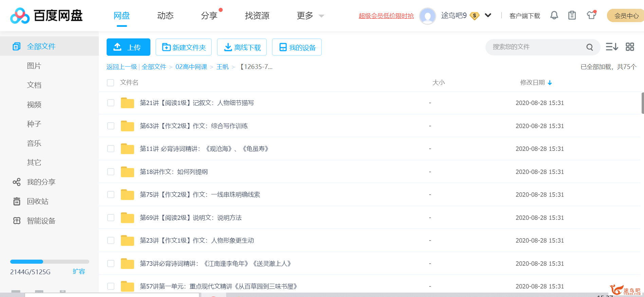Open the 网盘 tab
Screen dimensions: 644x297
tap(122, 16)
